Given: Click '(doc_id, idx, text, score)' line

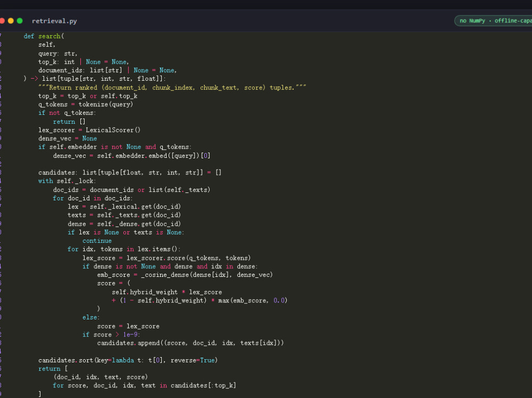Looking at the screenshot, I should pyautogui.click(x=101, y=377).
